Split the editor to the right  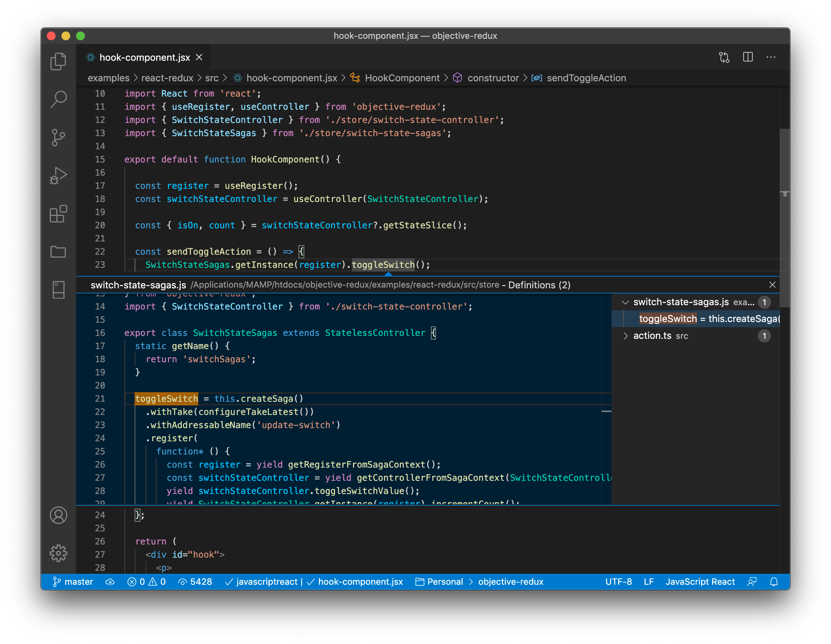point(748,57)
